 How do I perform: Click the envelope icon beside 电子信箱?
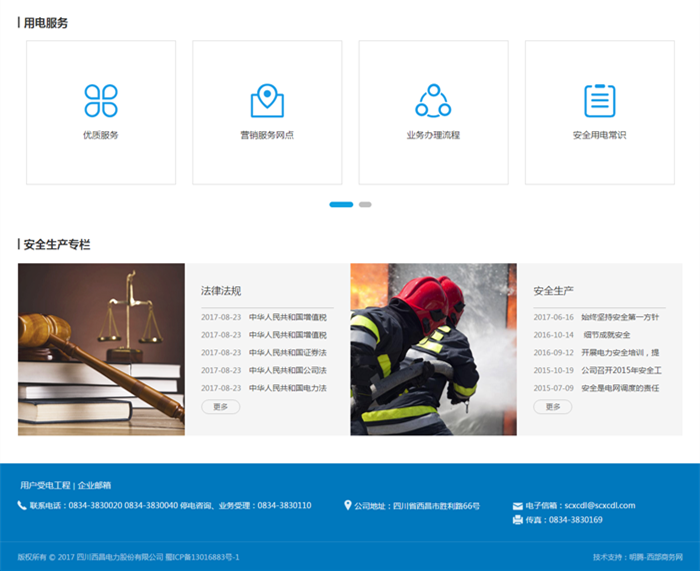[517, 506]
